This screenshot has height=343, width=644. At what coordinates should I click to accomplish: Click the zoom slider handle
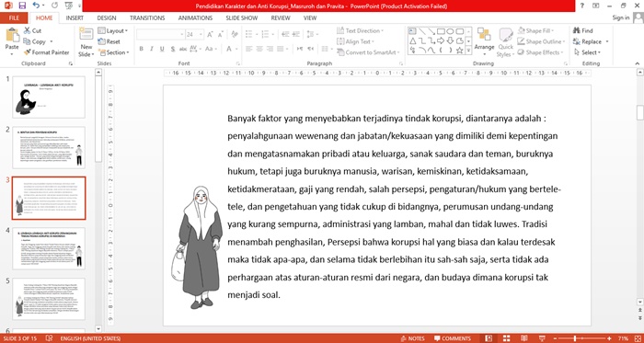pos(575,338)
